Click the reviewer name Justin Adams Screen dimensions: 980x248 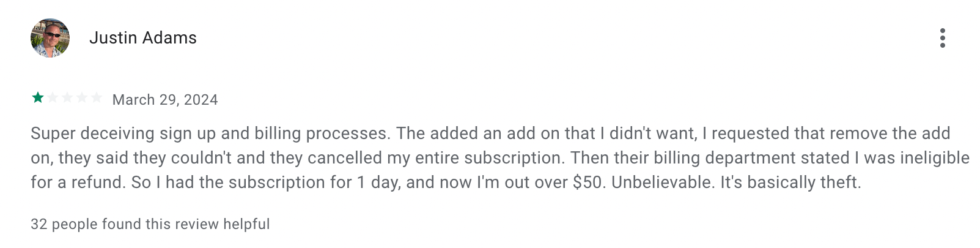tap(143, 38)
